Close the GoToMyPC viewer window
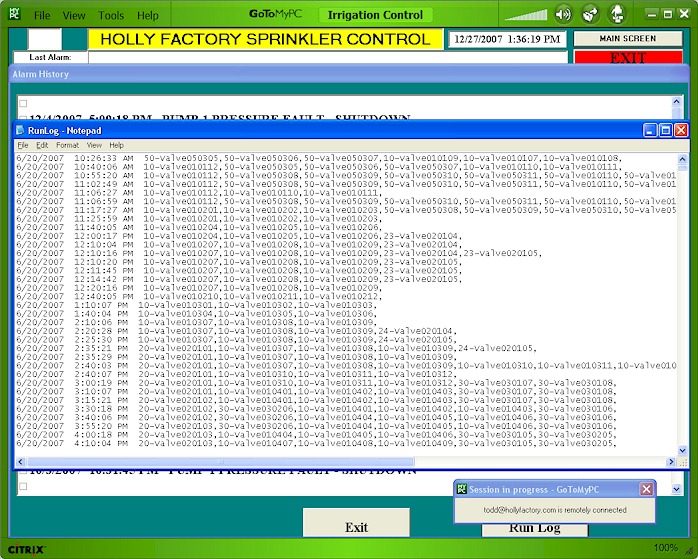Viewport: 698px width, 559px height. click(684, 14)
